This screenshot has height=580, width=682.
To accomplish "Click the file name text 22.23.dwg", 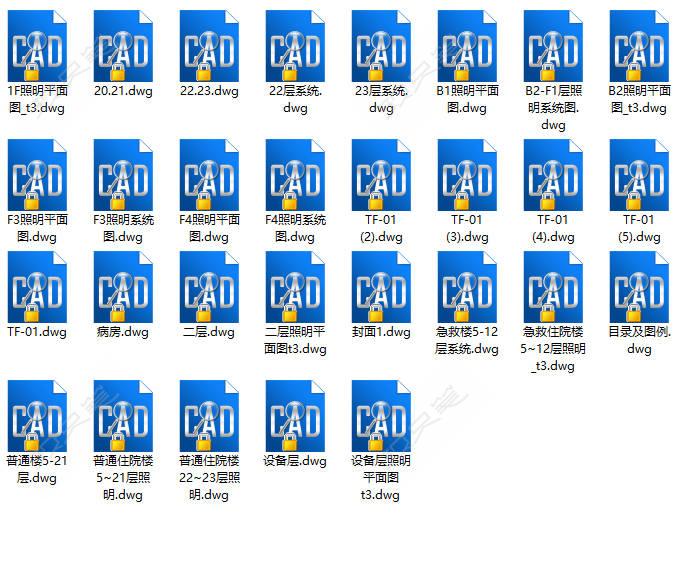I will click(x=209, y=91).
